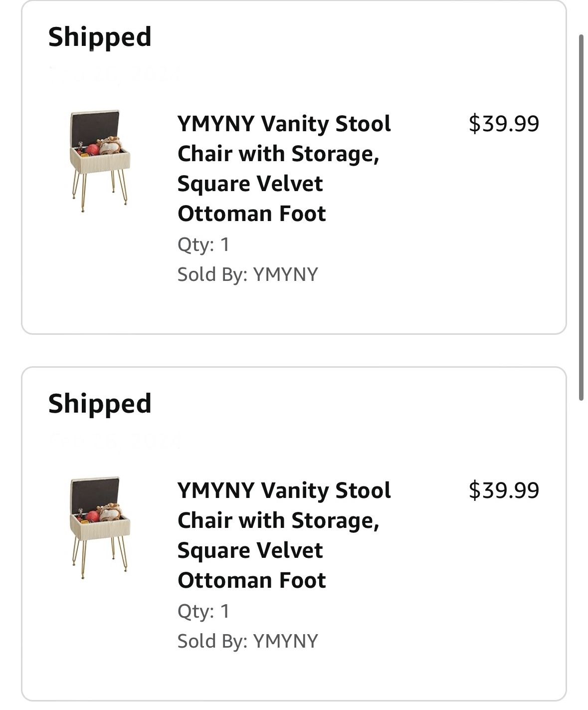Click the page's vertical scrollbar thumb
Image resolution: width=588 pixels, height=710 pixels.
pos(581,217)
